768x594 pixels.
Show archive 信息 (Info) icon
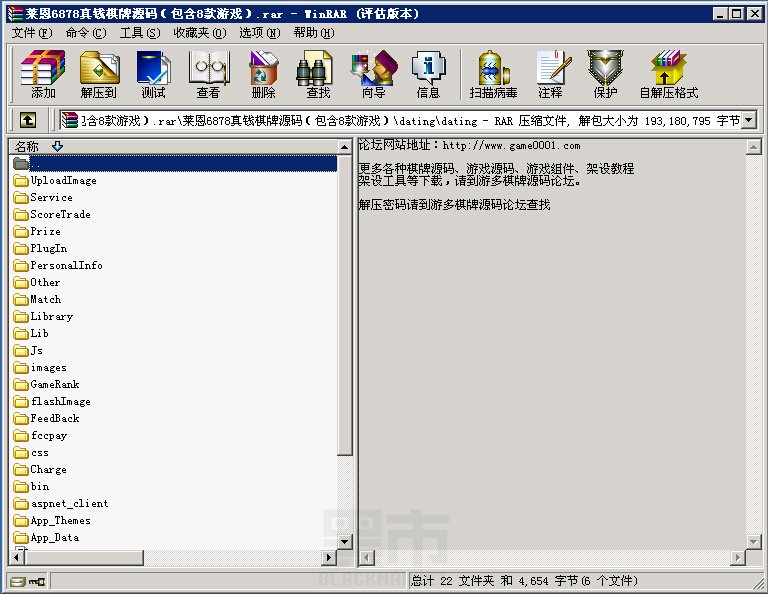coord(428,73)
